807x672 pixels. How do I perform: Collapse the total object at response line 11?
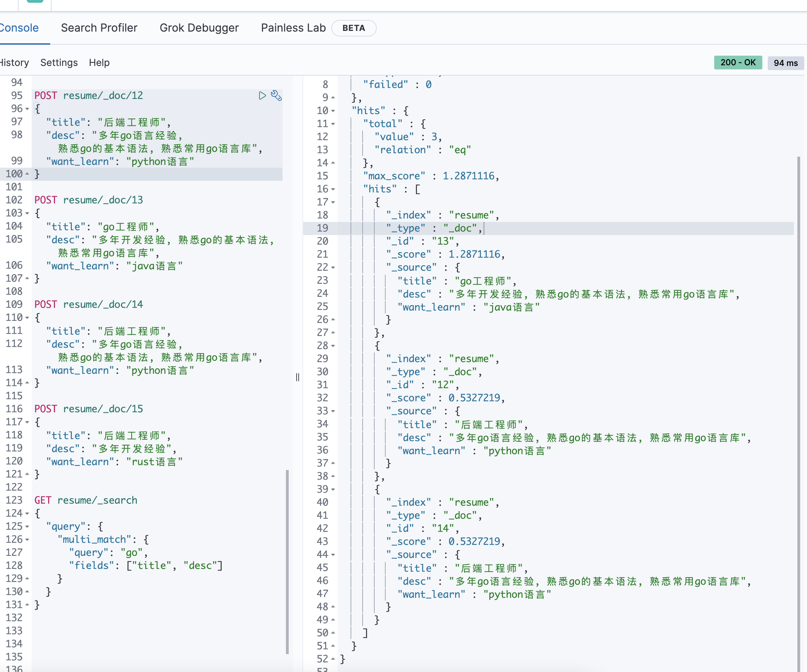(333, 124)
